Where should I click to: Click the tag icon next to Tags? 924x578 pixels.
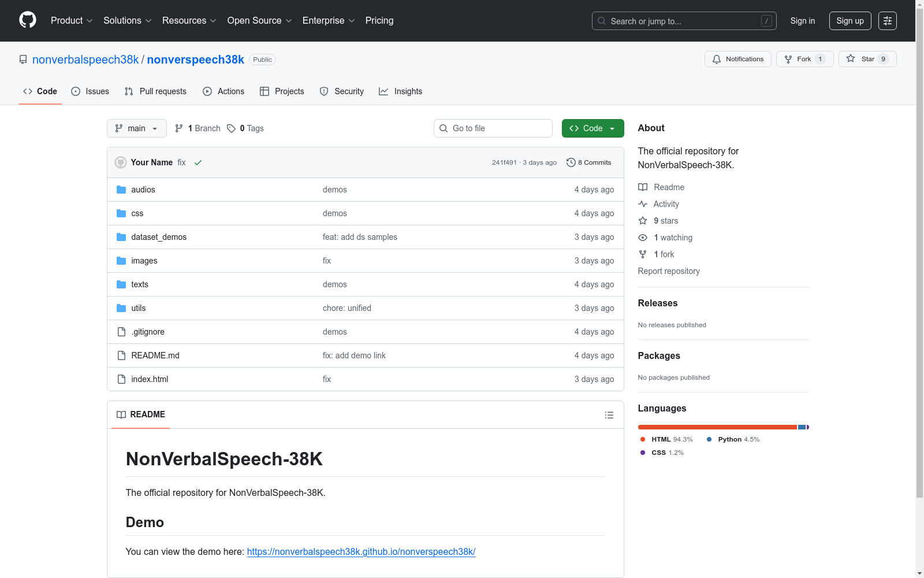pos(231,128)
